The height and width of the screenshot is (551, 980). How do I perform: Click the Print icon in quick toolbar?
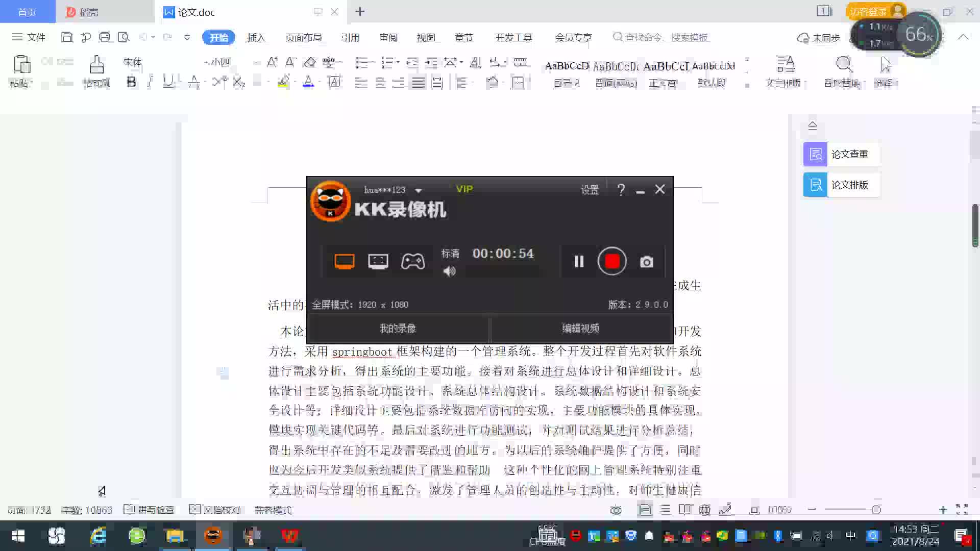tap(105, 37)
